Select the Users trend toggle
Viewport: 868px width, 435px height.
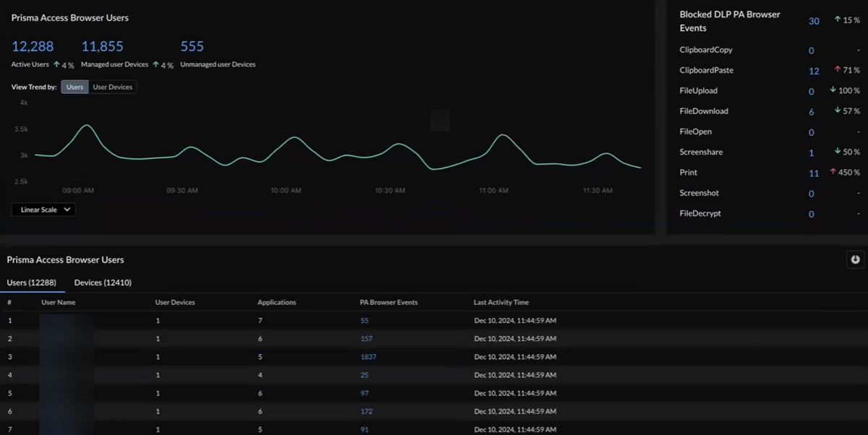click(75, 87)
